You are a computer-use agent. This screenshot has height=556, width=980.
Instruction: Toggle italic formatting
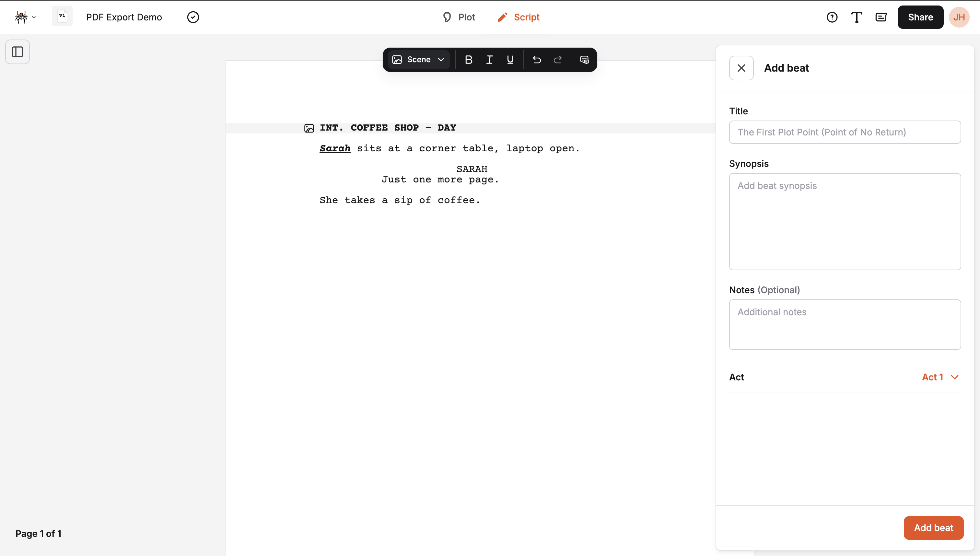point(489,60)
